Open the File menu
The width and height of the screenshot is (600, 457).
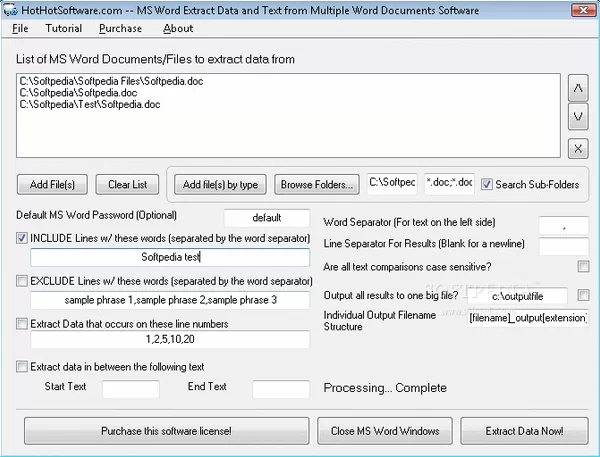point(20,29)
